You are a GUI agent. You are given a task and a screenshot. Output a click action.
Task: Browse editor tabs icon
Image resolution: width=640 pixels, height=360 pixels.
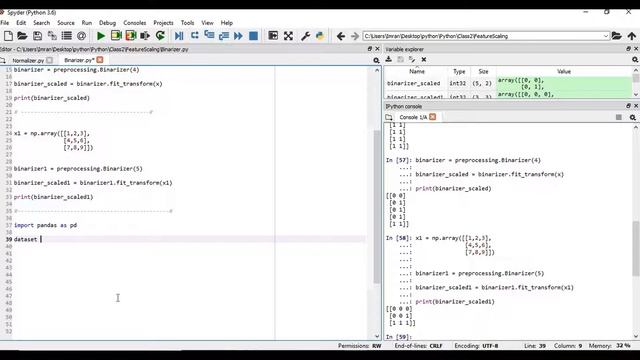click(3, 60)
